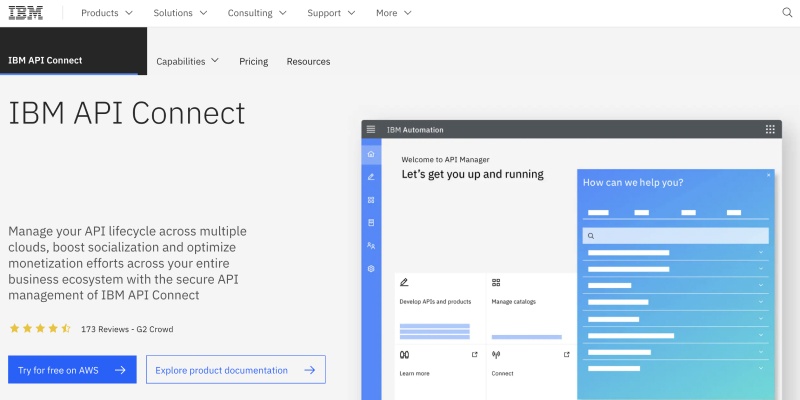Click Let's get you up and running heading
This screenshot has width=800, height=400.
472,174
